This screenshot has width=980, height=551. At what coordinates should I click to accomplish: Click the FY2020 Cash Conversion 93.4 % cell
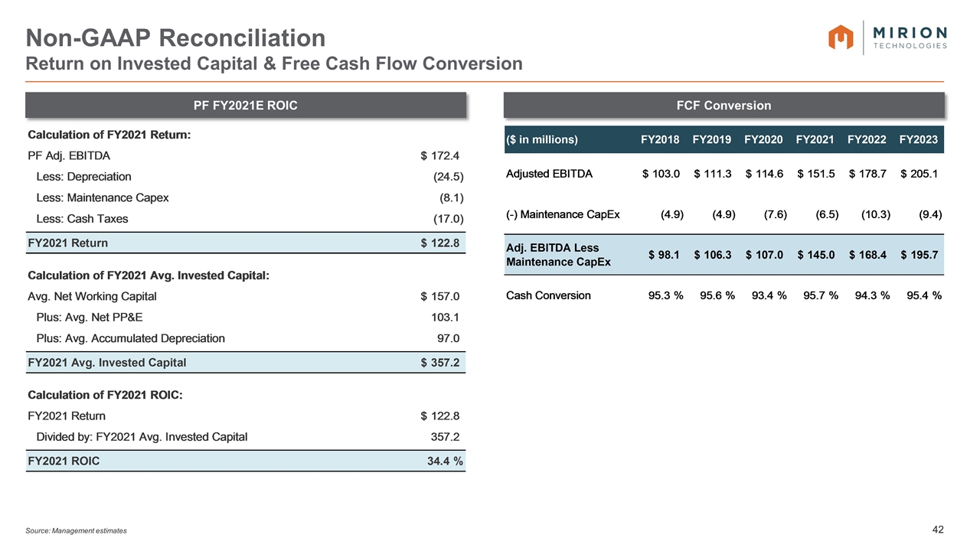(x=766, y=295)
